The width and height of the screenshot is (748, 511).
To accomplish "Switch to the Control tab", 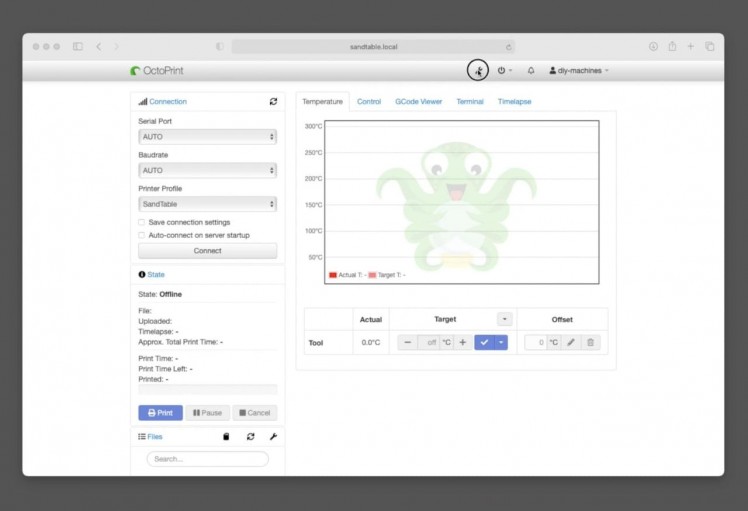I will (x=369, y=102).
